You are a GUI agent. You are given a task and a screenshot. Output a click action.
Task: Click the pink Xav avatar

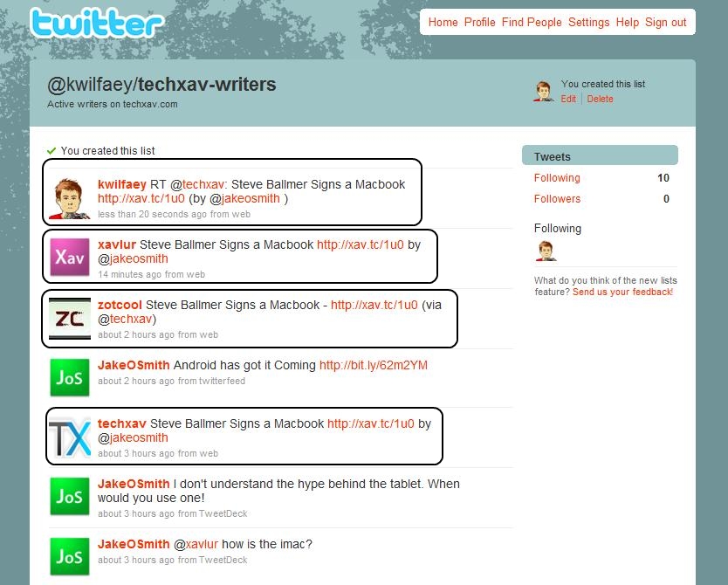tap(70, 257)
